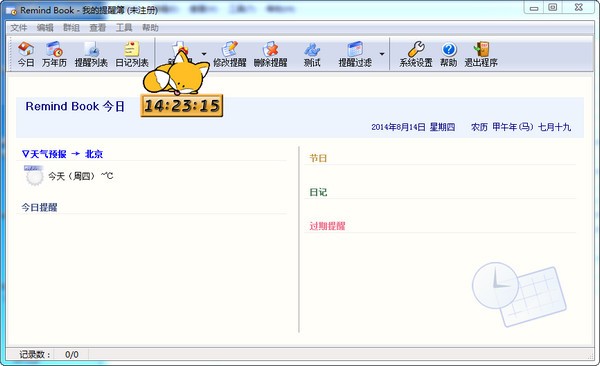This screenshot has height=366, width=600.
Task: Click the 北京 weather city link
Action: [94, 154]
